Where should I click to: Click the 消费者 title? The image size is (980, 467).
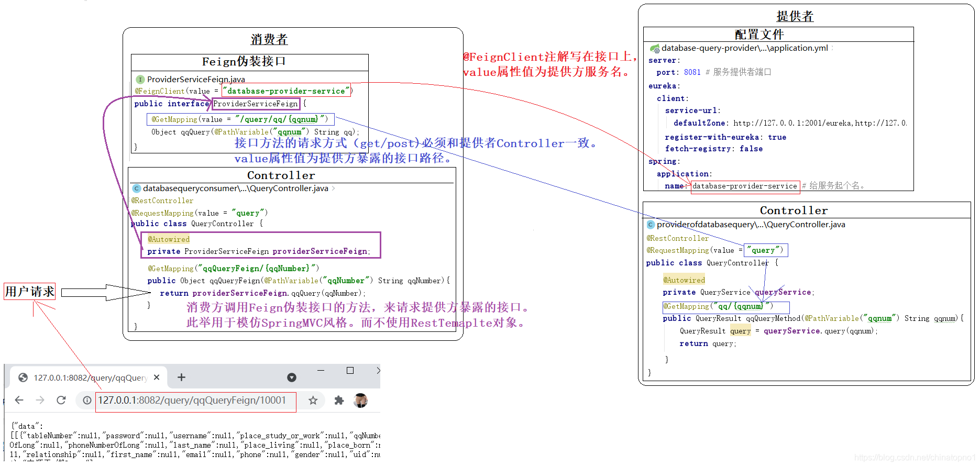tap(269, 40)
